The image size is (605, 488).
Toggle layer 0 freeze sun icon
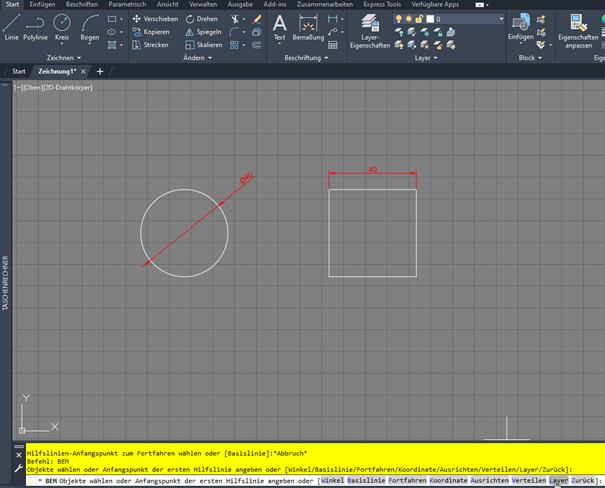click(409, 19)
